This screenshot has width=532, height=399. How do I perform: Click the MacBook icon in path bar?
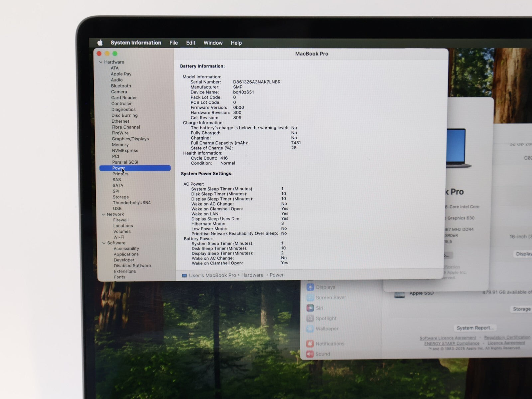[185, 276]
